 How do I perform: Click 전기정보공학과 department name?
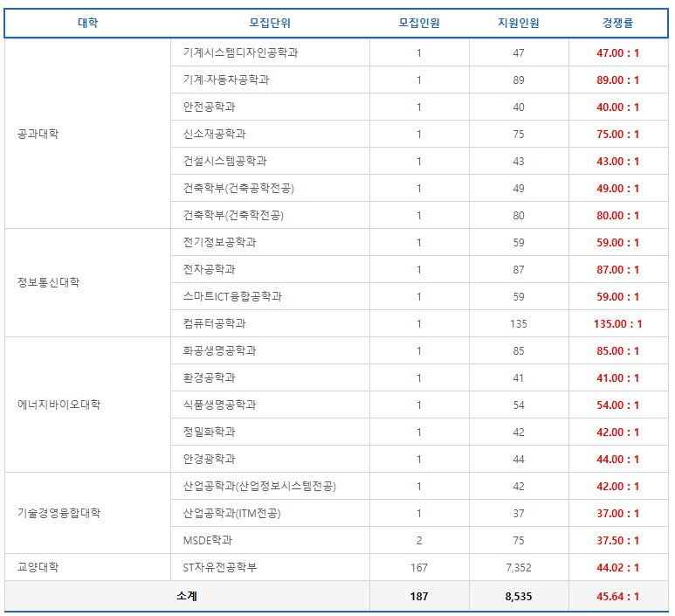click(x=219, y=243)
